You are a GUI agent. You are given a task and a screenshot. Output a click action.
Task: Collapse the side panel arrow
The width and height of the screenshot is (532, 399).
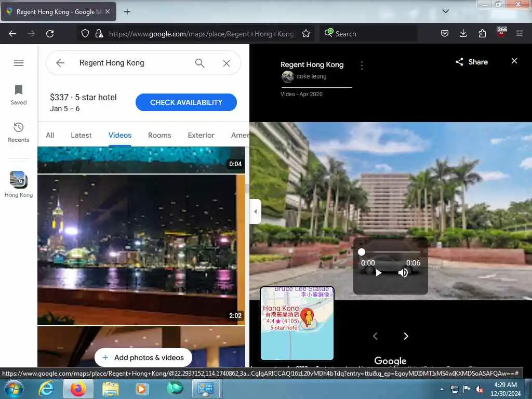(x=256, y=211)
